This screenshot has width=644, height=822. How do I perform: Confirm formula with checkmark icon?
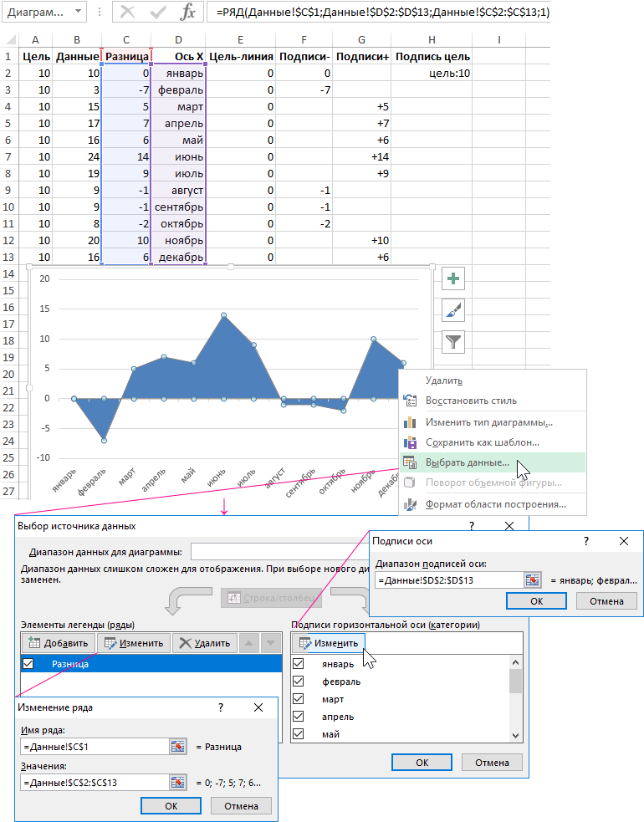click(x=157, y=13)
